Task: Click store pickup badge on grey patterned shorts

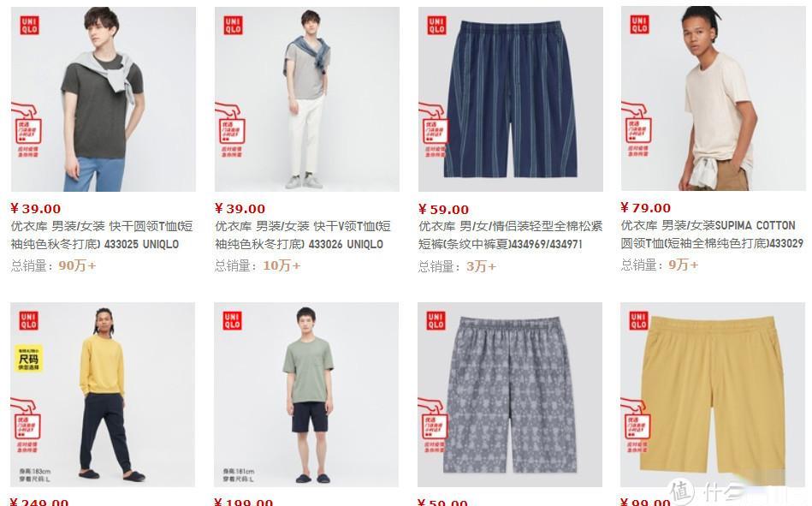Action: [x=434, y=426]
